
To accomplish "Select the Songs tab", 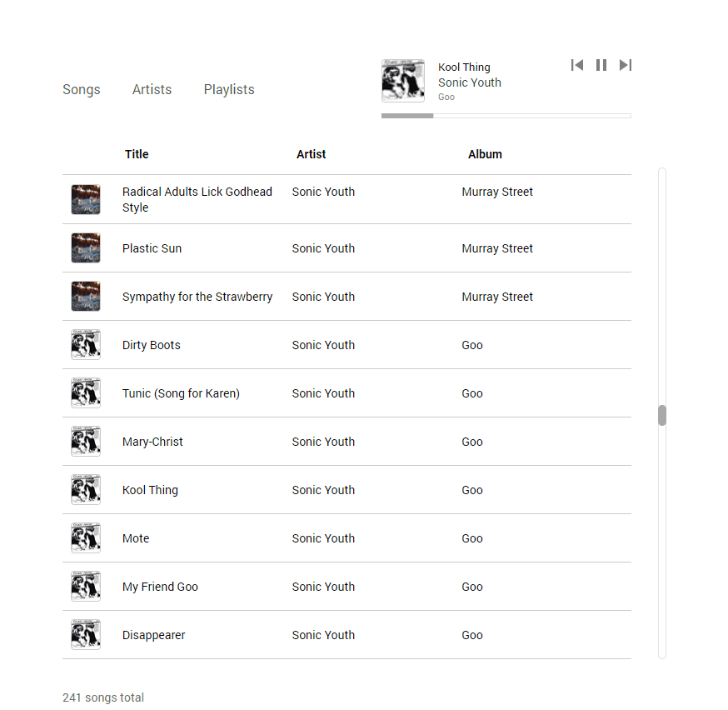I will tap(81, 89).
